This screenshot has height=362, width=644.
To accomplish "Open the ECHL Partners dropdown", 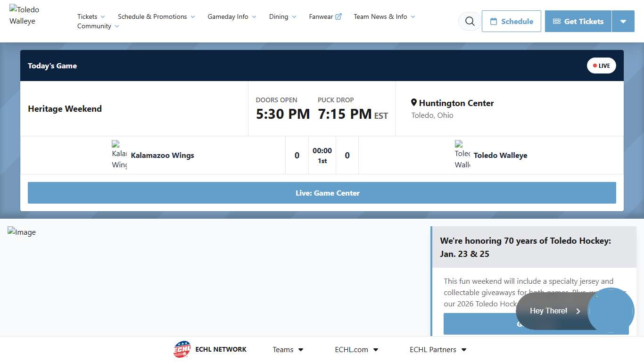I will [x=438, y=349].
